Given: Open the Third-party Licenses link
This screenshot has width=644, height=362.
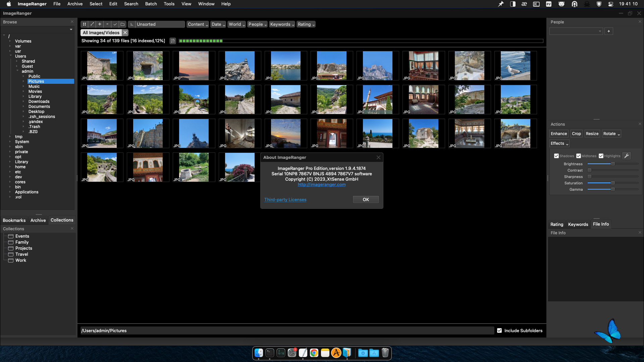Looking at the screenshot, I should coord(285,199).
